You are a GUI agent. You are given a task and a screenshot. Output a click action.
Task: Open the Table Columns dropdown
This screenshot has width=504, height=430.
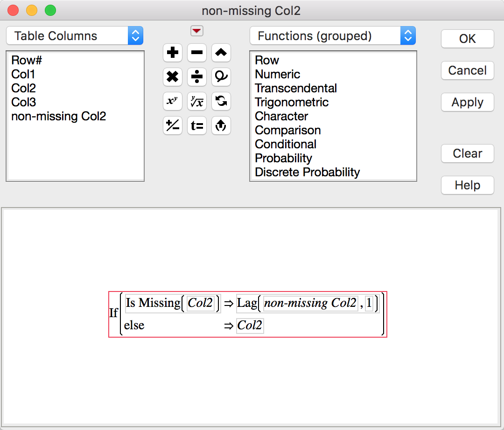[x=75, y=36]
